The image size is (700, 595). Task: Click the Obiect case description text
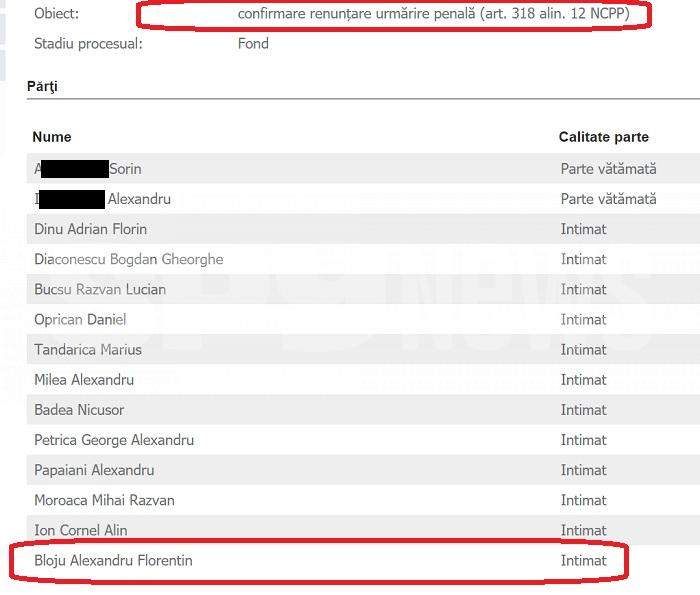tap(433, 15)
